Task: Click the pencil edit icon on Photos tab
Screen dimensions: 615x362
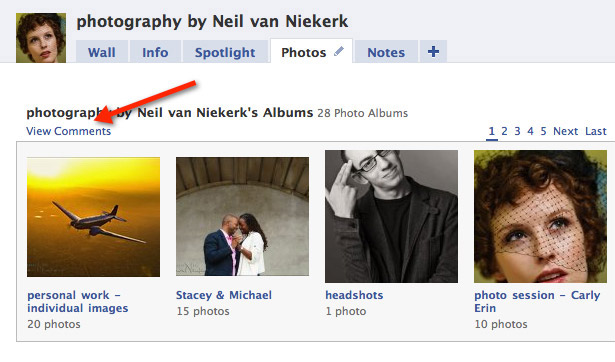Action: tap(339, 52)
